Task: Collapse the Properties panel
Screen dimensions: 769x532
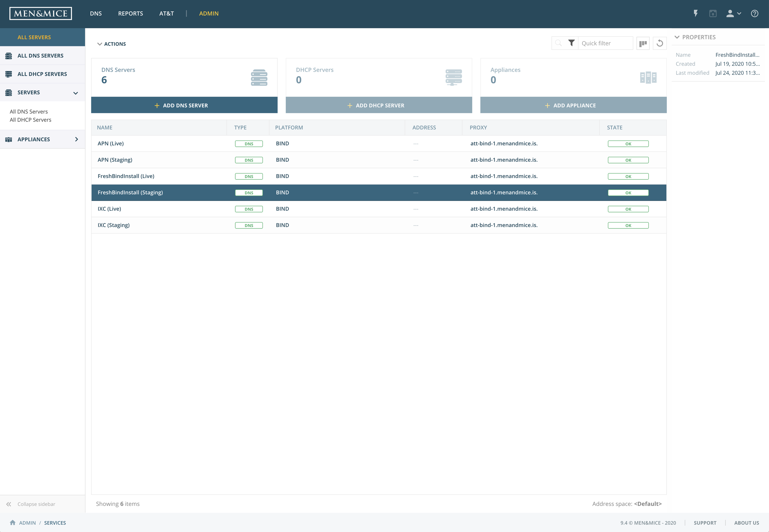Action: pyautogui.click(x=677, y=37)
